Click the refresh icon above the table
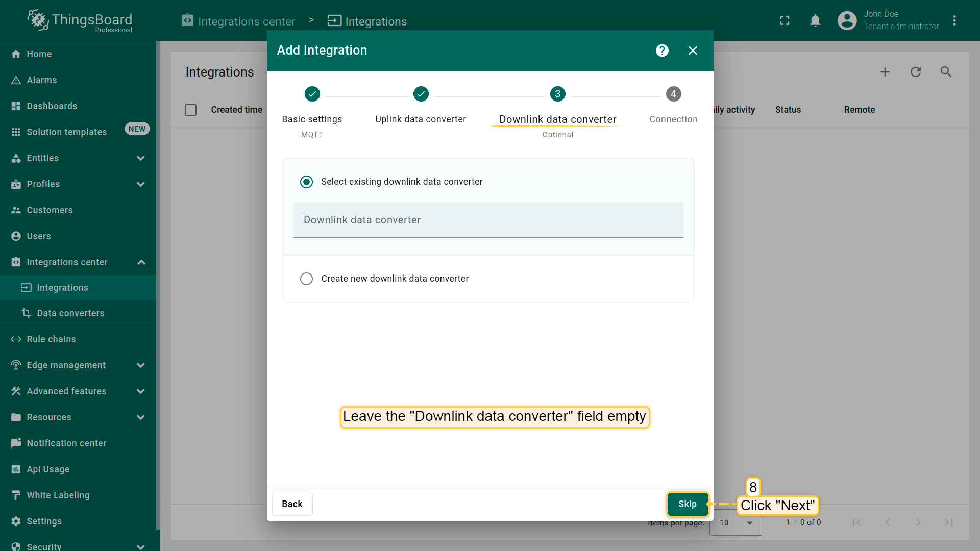The image size is (980, 551). pos(915,72)
